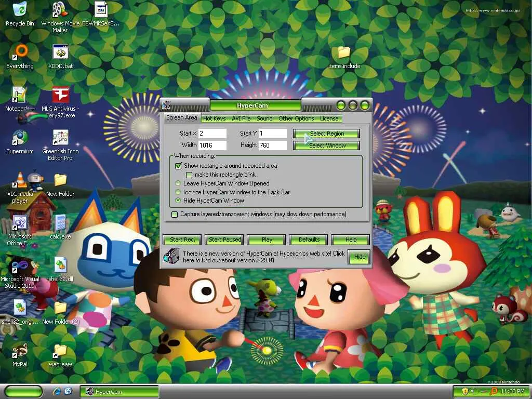Image resolution: width=532 pixels, height=399 pixels.
Task: Switch to the Hot Keys tab
Action: 214,118
